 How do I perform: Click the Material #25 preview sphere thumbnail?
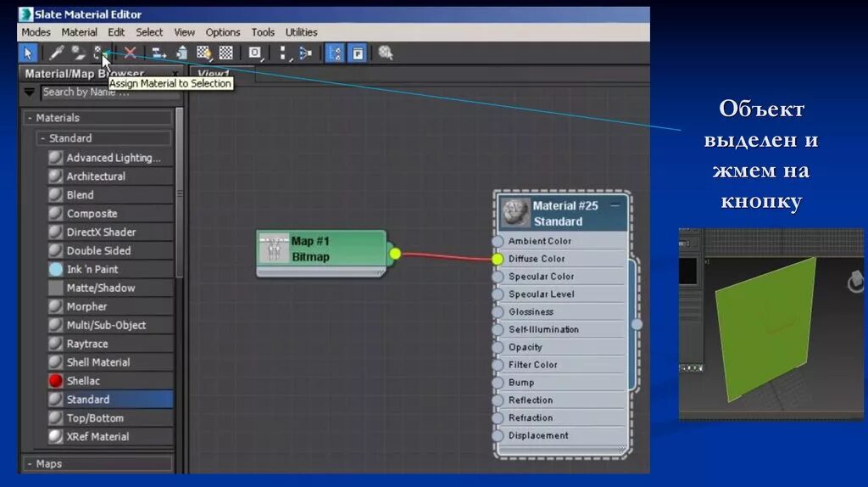pyautogui.click(x=515, y=213)
